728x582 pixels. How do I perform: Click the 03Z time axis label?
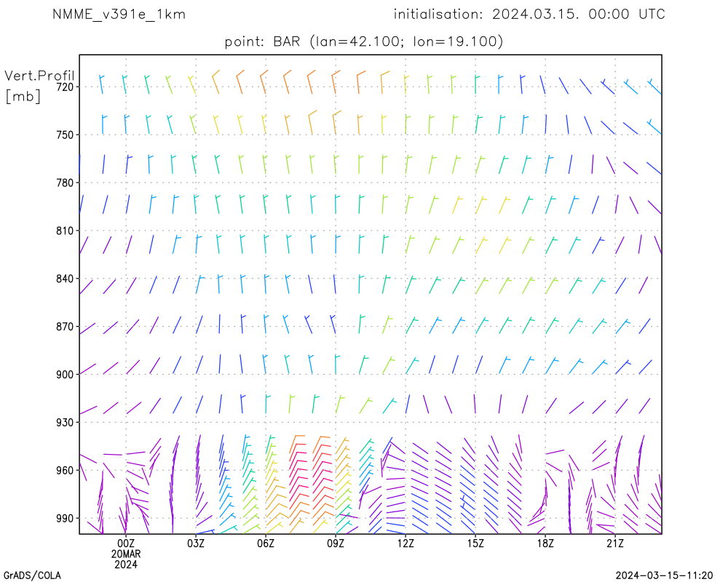coord(196,543)
